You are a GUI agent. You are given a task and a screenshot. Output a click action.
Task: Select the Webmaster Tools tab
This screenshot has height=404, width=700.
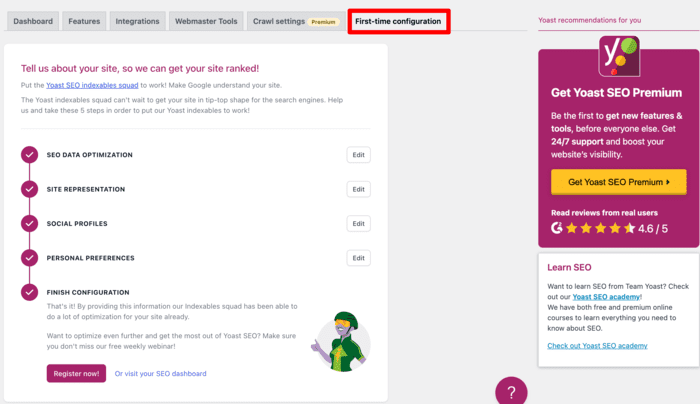coord(206,21)
